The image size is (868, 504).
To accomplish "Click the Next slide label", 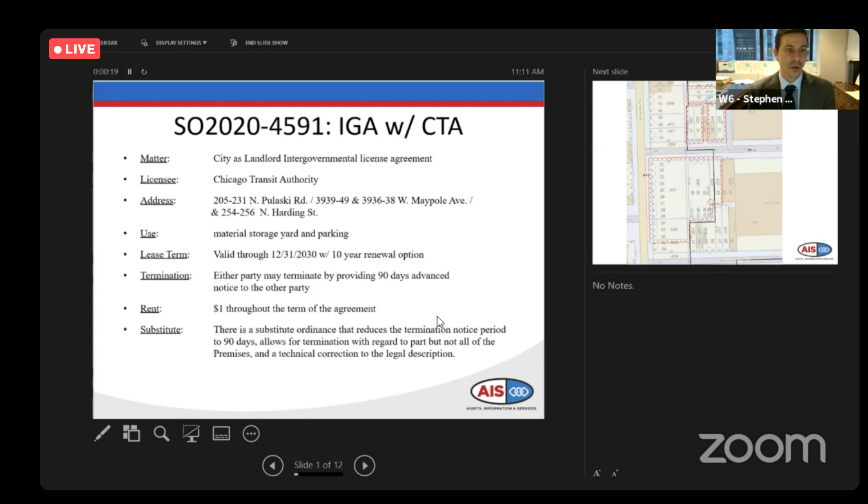I will click(x=610, y=72).
